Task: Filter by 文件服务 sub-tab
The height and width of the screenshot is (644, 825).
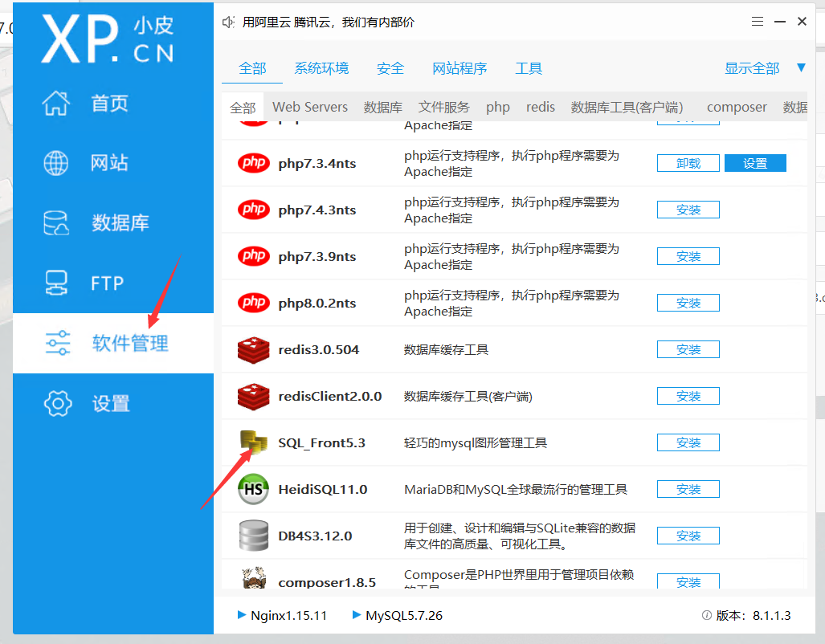Action: click(x=443, y=108)
